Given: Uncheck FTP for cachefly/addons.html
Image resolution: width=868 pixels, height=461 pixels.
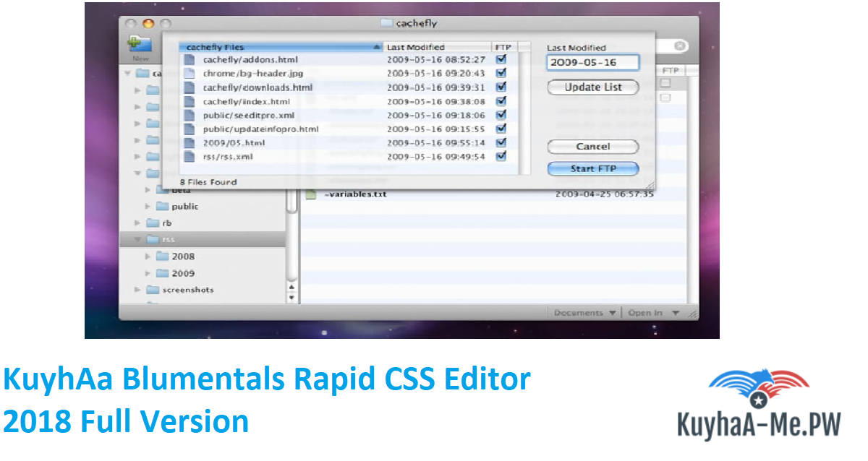Looking at the screenshot, I should pos(501,59).
